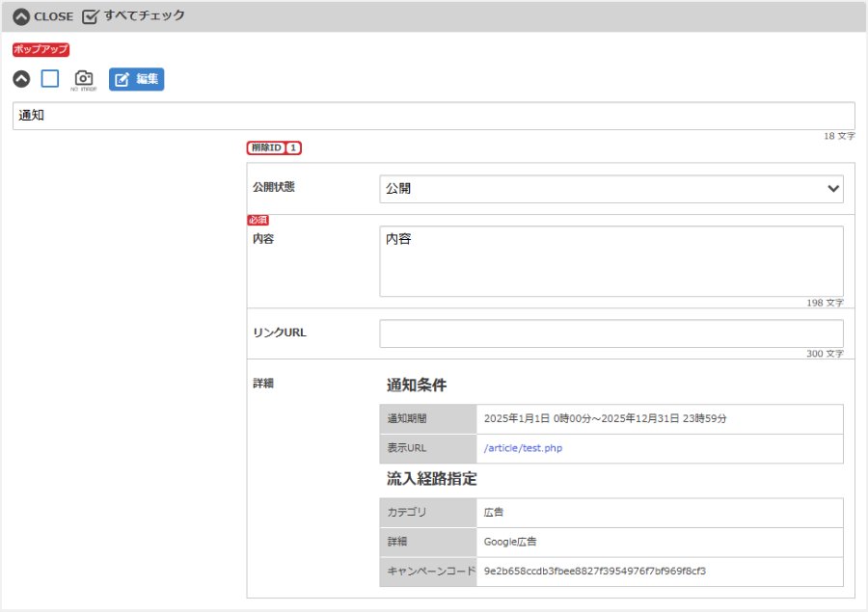Collapse the popup item with up arrow
The image size is (868, 612).
coord(21,79)
